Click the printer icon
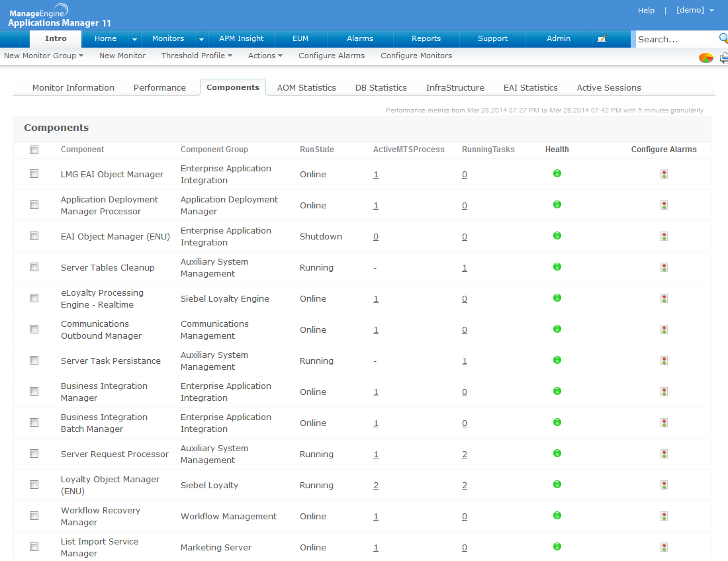 click(x=724, y=58)
